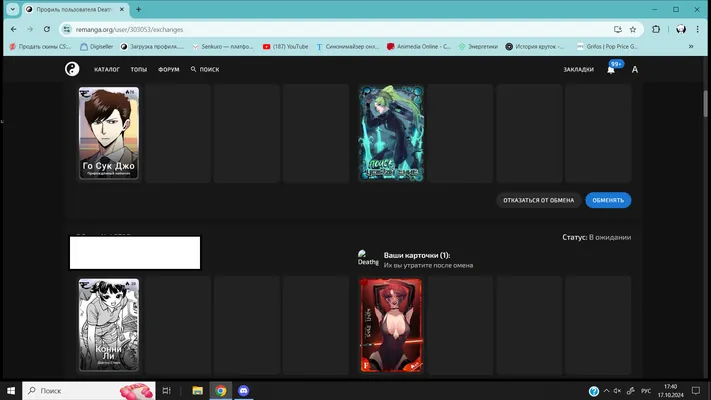Reload the page with the refresh icon
Image resolution: width=711 pixels, height=400 pixels.
coord(47,29)
